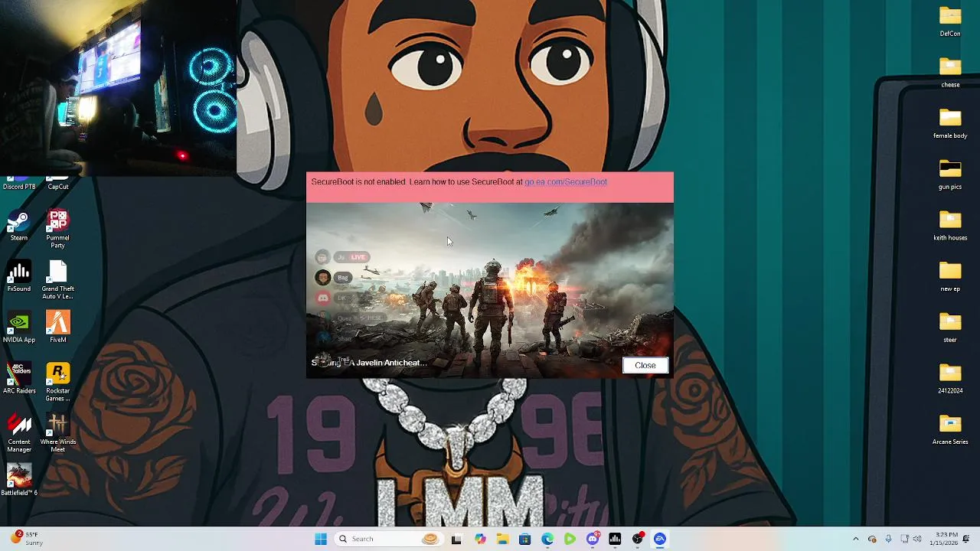Open FxSound desktop shortcut

(19, 277)
